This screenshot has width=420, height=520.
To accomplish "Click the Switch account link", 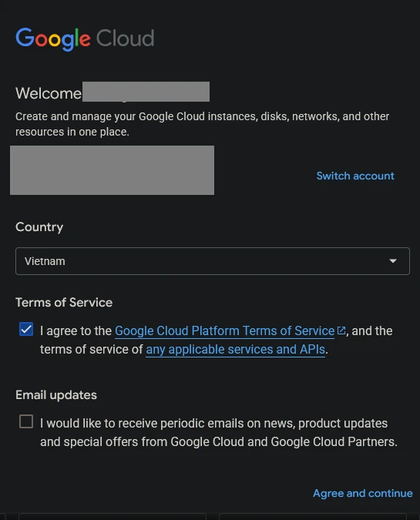I will pos(355,176).
